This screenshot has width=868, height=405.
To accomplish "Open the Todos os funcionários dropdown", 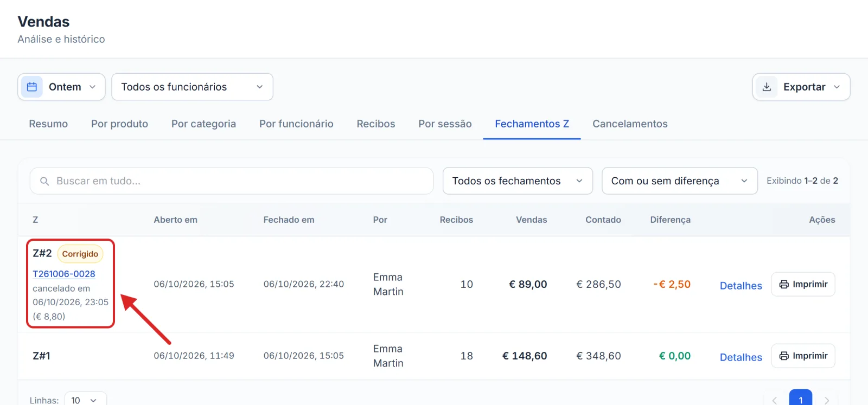I will click(x=192, y=87).
